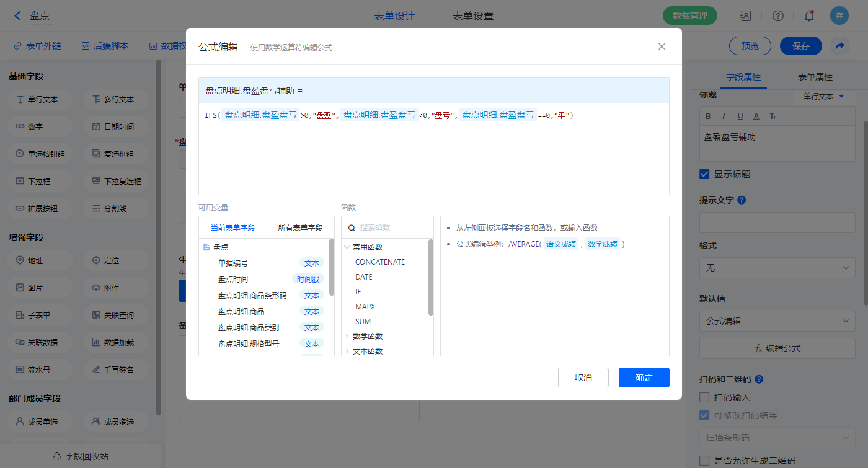This screenshot has height=468, width=868.
Task: Click the 取消 button
Action: click(x=583, y=377)
